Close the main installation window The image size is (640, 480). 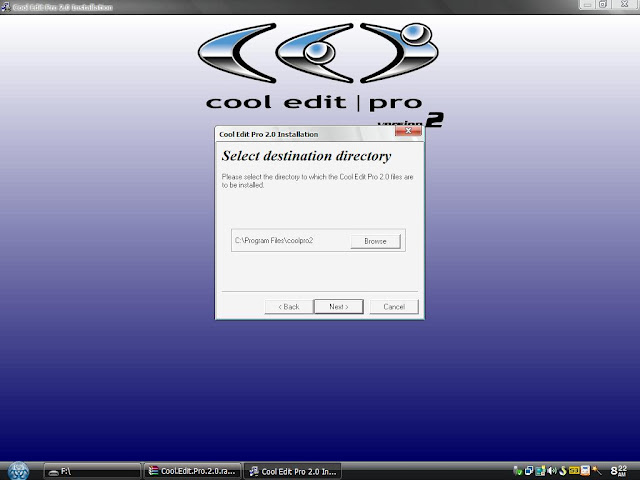click(x=624, y=5)
